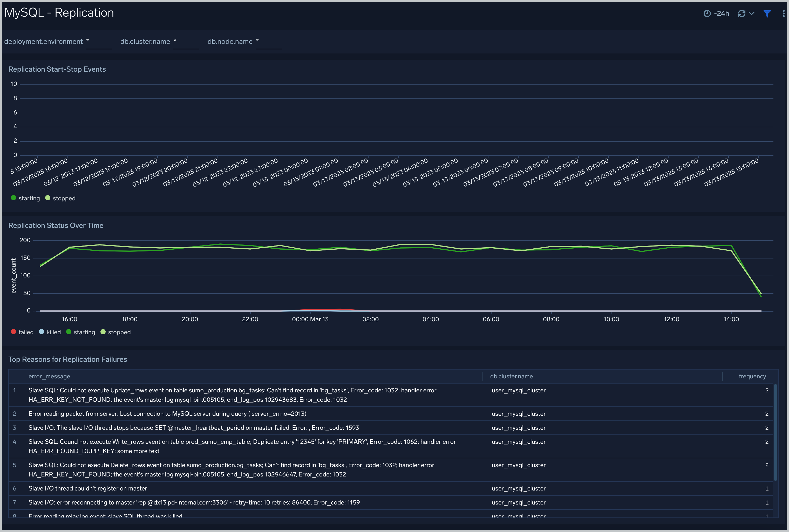Click the MySQL - Replication dashboard title
Screen dimensions: 789x532
click(59, 12)
